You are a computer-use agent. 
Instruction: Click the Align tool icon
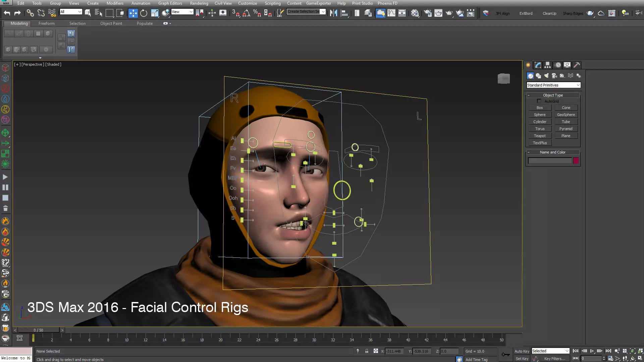(344, 13)
